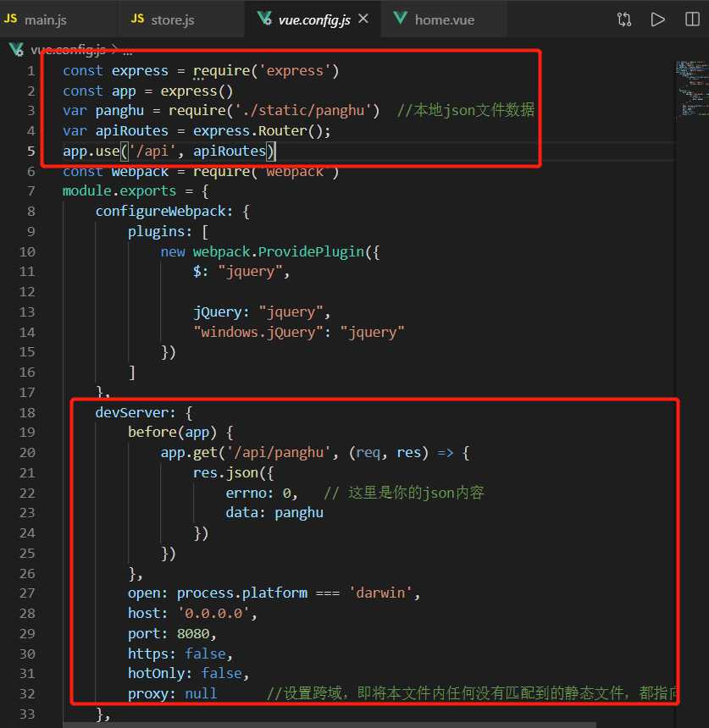The width and height of the screenshot is (709, 728).
Task: Click the 'express' string on line 1
Action: pyautogui.click(x=294, y=71)
